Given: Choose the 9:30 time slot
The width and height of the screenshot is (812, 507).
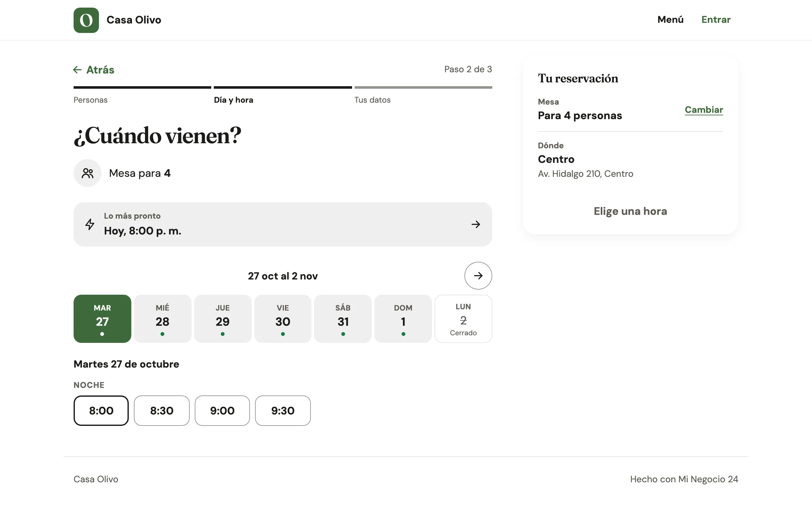Looking at the screenshot, I should coord(283,410).
